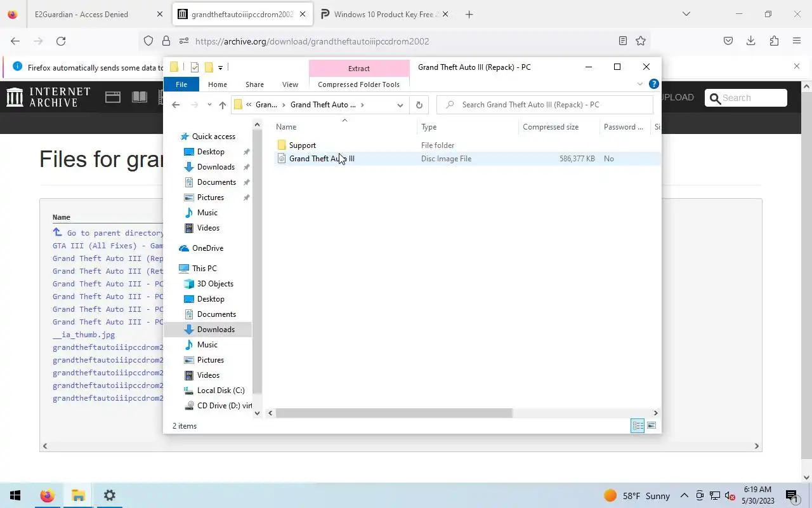Show hidden system tray icons
The width and height of the screenshot is (812, 508).
[x=684, y=495]
